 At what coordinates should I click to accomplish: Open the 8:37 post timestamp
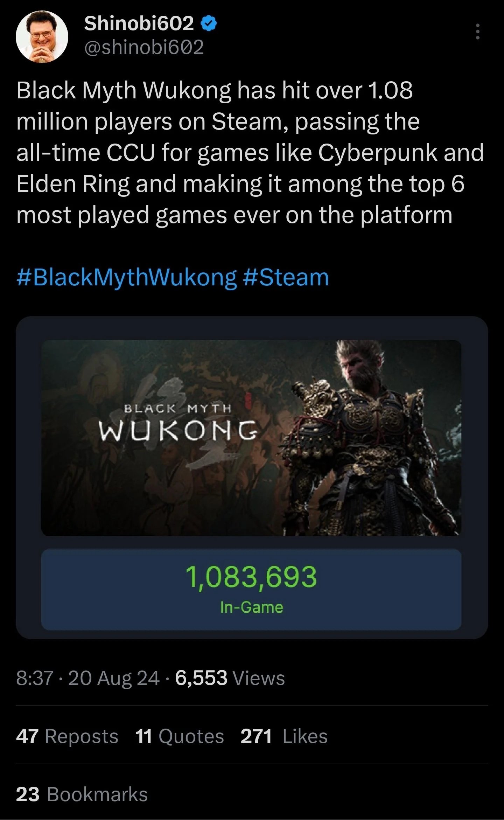35,677
